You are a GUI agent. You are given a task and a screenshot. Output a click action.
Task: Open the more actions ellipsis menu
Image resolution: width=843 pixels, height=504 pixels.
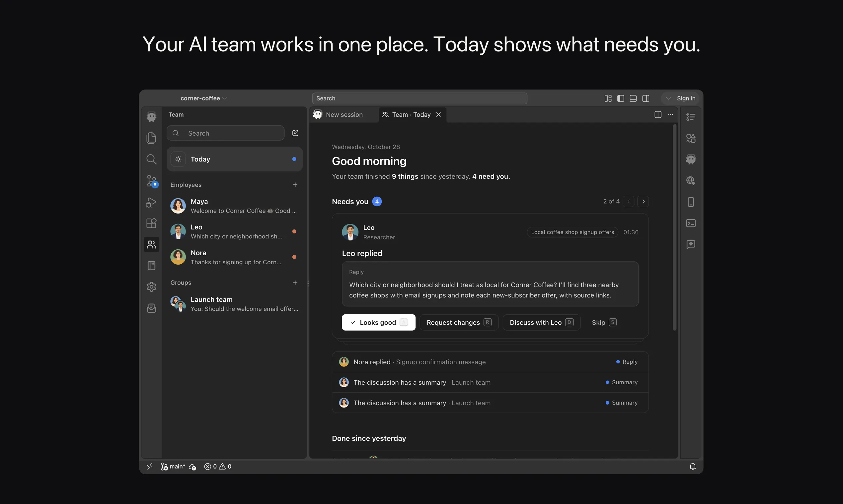point(670,115)
